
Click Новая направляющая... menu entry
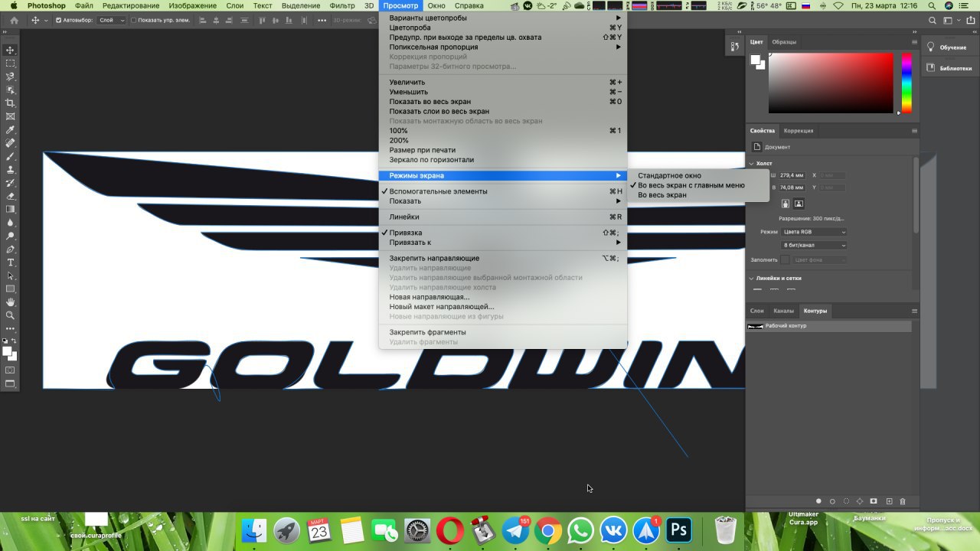point(503,297)
